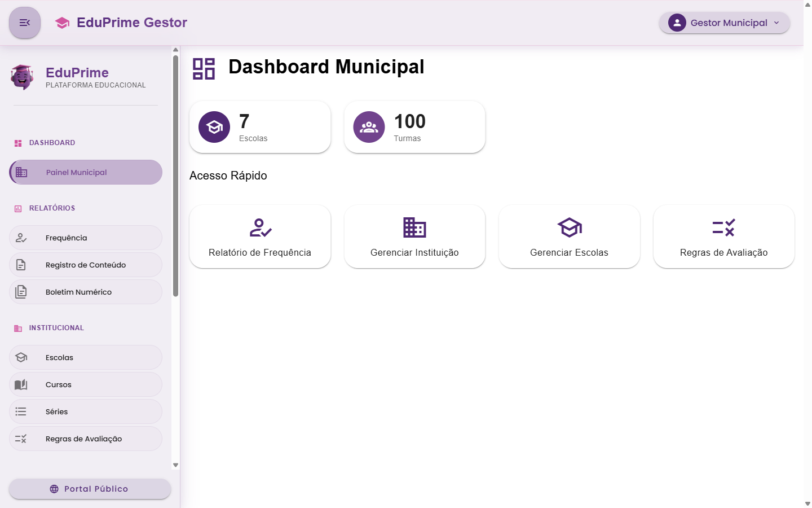Click the Regras de Avaliação checklist icon

pos(21,439)
